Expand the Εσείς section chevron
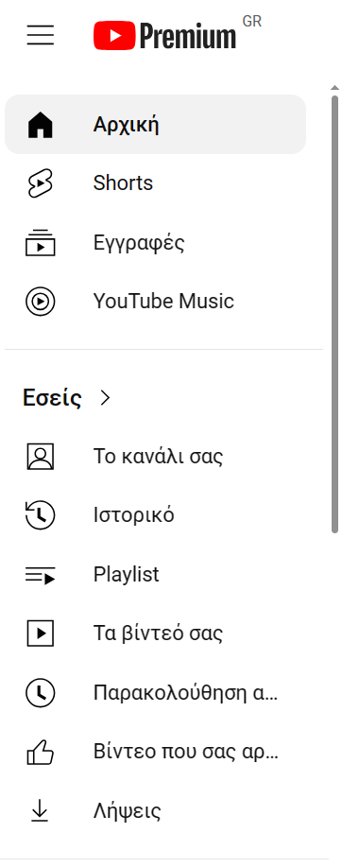The width and height of the screenshot is (342, 868). pos(105,397)
